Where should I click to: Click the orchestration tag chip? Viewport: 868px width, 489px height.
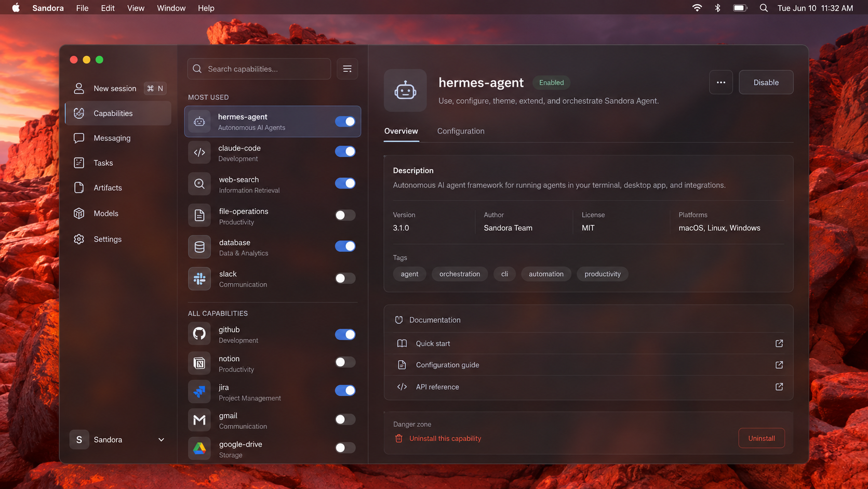(x=460, y=274)
